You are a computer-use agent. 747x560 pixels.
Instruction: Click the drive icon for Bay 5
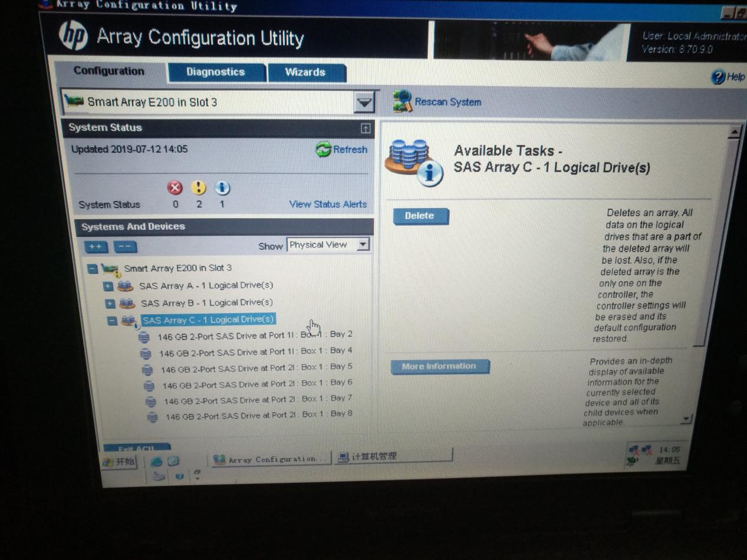(x=147, y=370)
